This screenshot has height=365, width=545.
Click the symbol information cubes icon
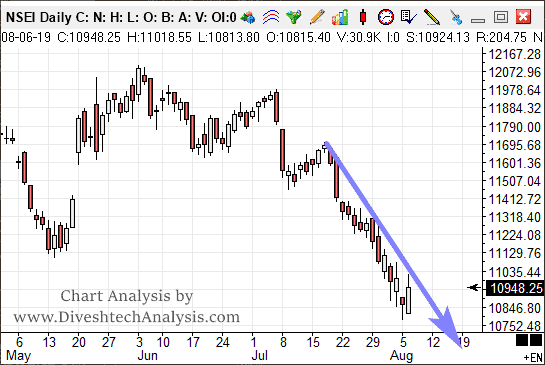[248, 17]
